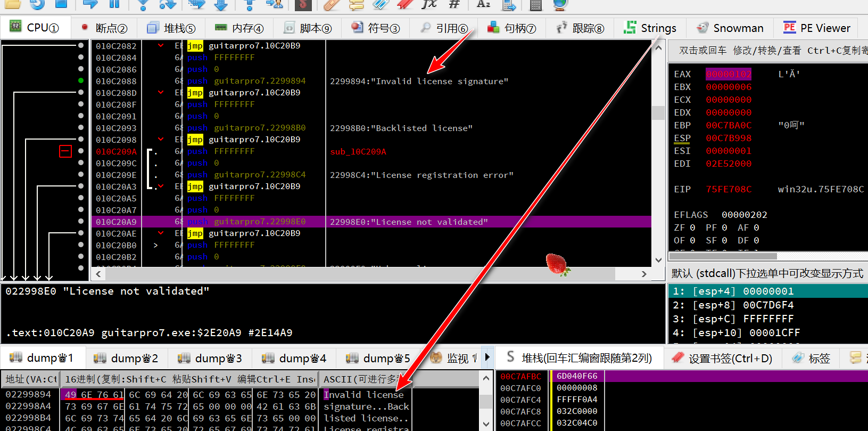The width and height of the screenshot is (868, 431).
Task: Open the Snowman decompiler tab
Action: pos(731,28)
